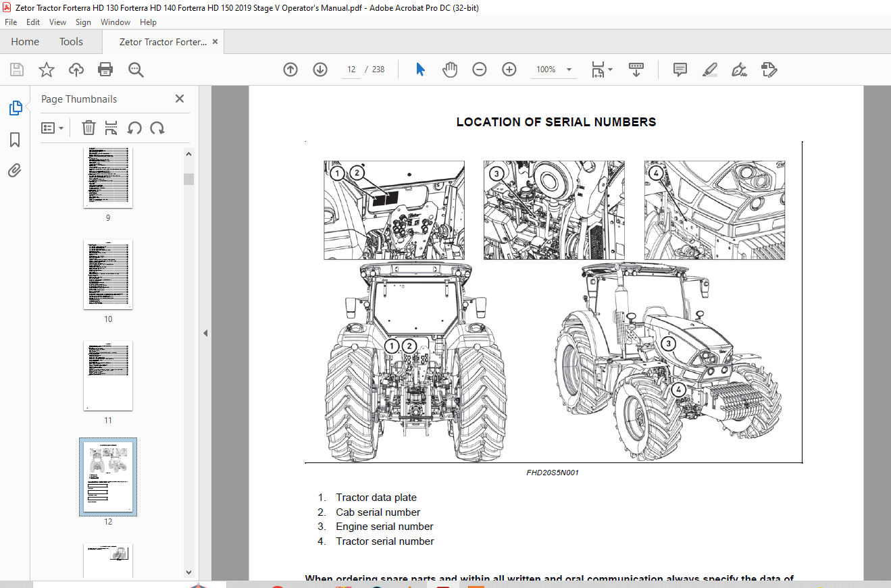Open the stamp tool in the toolbar
The image size is (891, 588).
point(769,70)
